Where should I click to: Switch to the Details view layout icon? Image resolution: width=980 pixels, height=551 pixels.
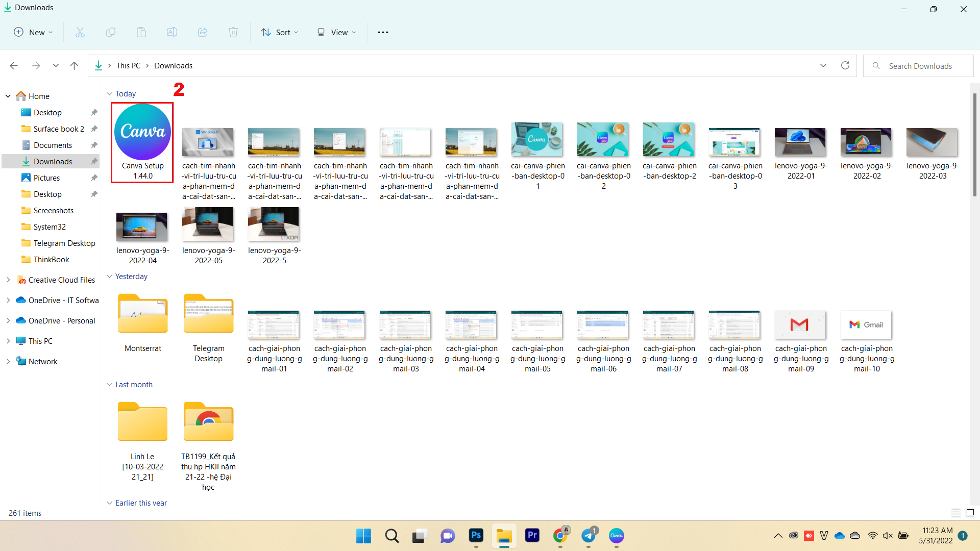click(956, 513)
